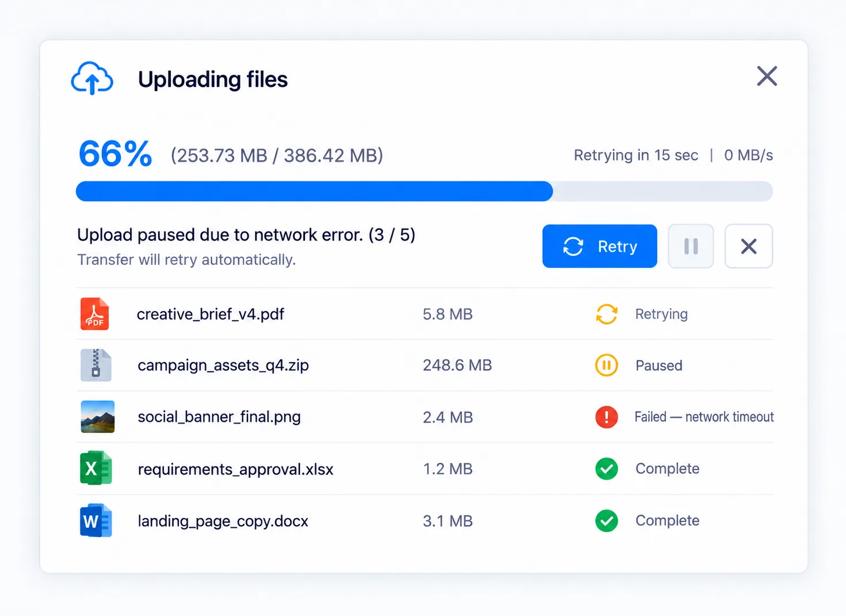Select file name requirements_approval.xlsx

235,469
